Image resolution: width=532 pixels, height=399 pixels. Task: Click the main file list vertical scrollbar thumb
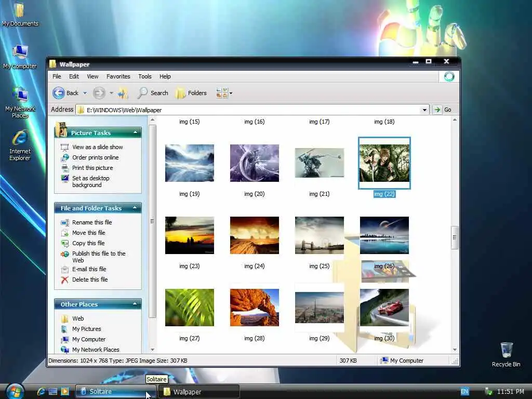pyautogui.click(x=455, y=237)
